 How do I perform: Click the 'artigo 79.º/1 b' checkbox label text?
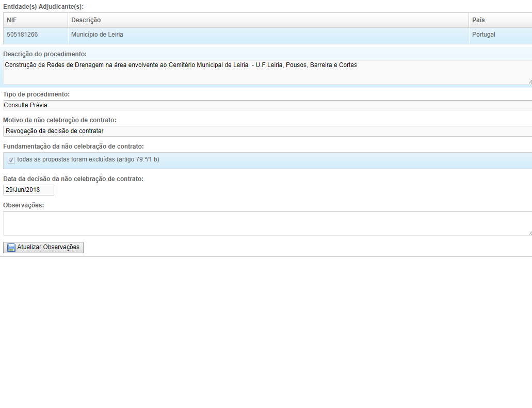coord(88,159)
